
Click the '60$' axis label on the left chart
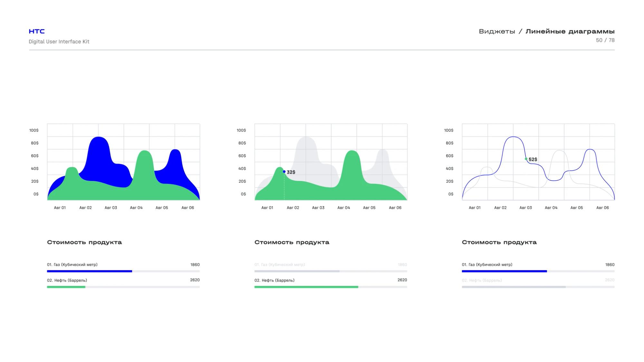coord(35,156)
